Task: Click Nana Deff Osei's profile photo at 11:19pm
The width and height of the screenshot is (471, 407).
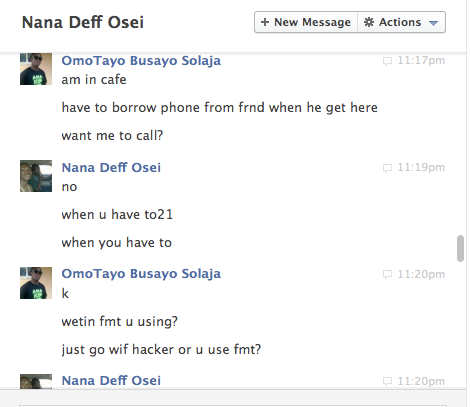Action: tap(36, 176)
